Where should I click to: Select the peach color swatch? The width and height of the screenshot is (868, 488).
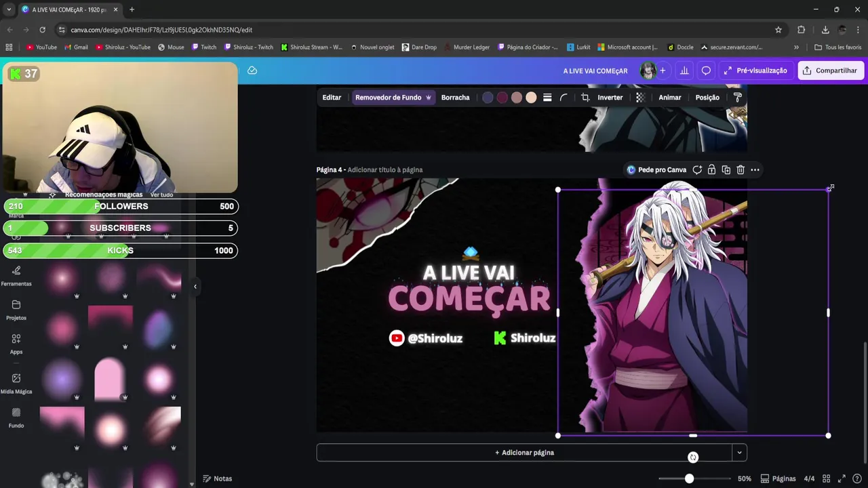click(x=531, y=98)
